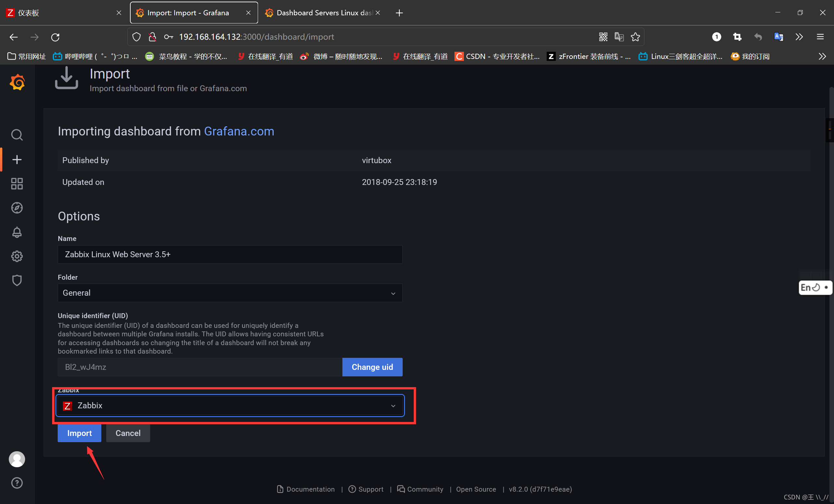Click the screenshot crop tool icon in toolbar
The image size is (834, 504).
(x=737, y=37)
